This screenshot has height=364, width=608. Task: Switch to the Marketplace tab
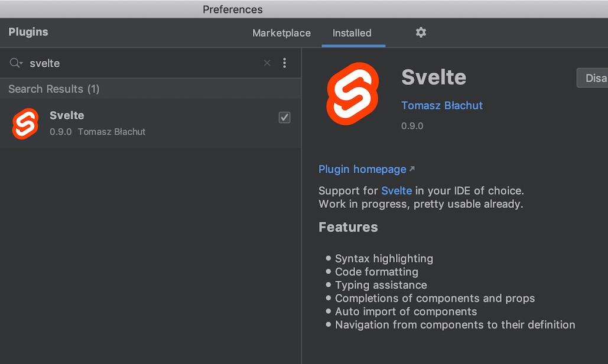point(281,33)
